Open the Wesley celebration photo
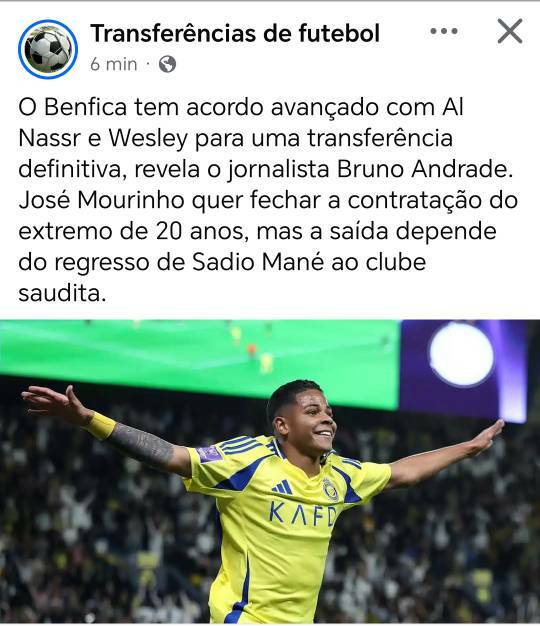540x626 pixels. coord(270,471)
